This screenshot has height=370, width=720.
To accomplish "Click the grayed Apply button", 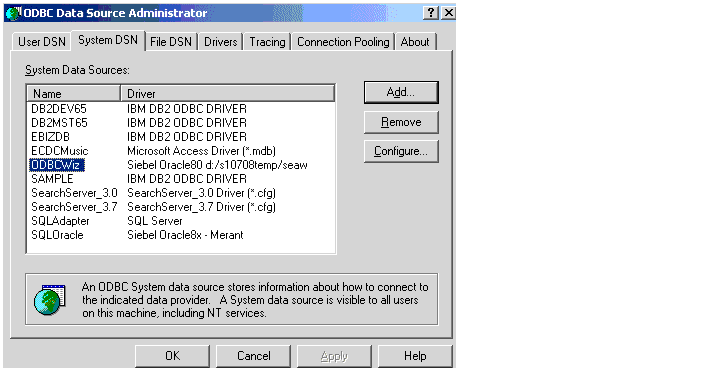I will coord(334,356).
